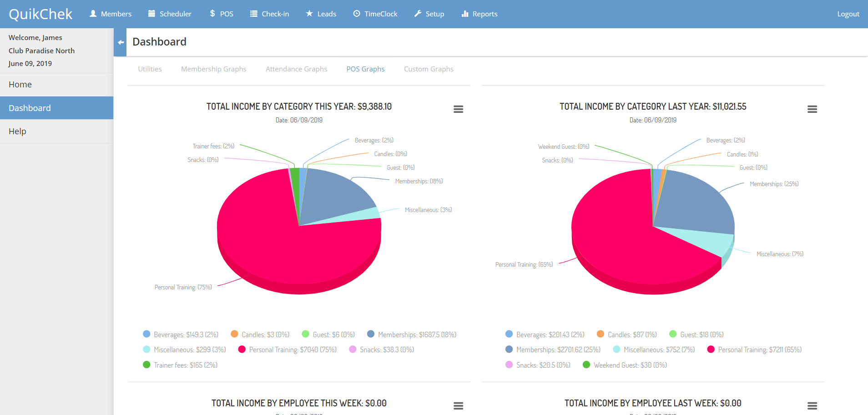Viewport: 868px width, 415px height.
Task: Click Trainer fees green legend swatch
Action: tap(146, 365)
